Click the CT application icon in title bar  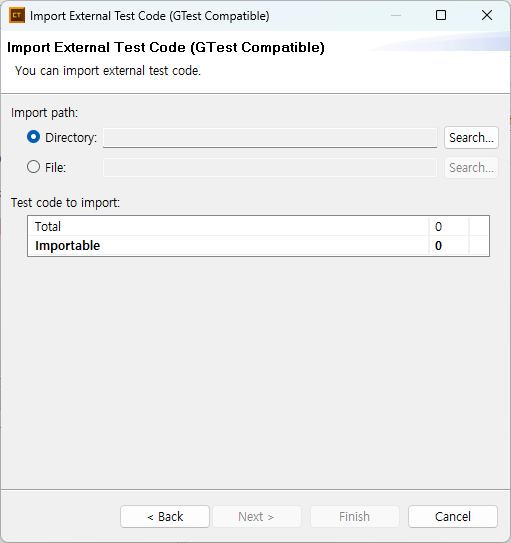pyautogui.click(x=17, y=15)
